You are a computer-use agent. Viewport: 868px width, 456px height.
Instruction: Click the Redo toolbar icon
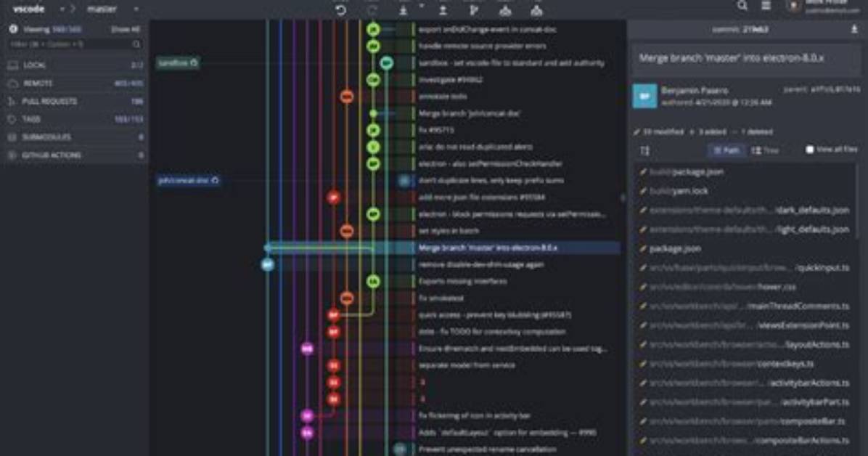[x=372, y=10]
